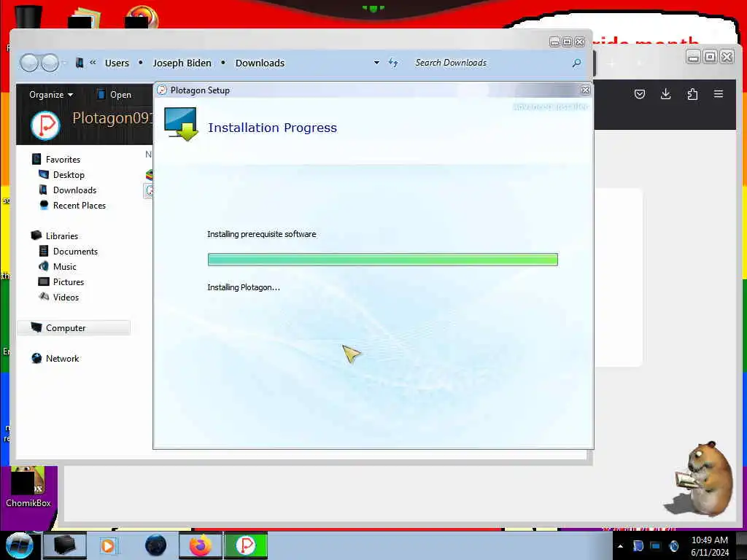
Task: Open the clock showing 10:49 AM
Action: pos(709,546)
